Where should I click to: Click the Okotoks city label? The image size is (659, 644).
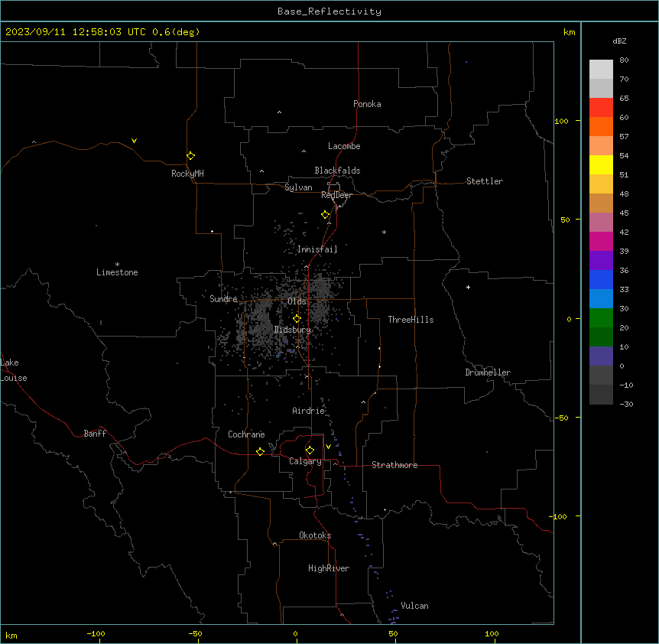(x=315, y=535)
